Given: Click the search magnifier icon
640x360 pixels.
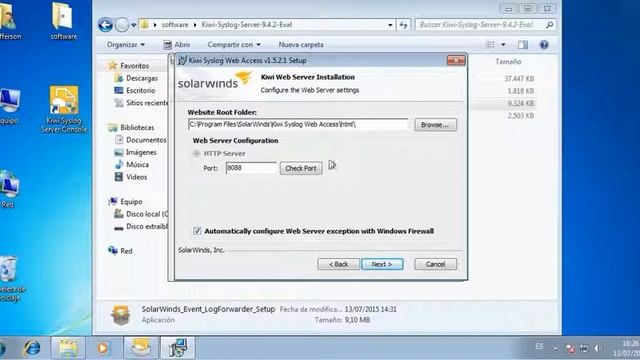Looking at the screenshot, I should 550,25.
